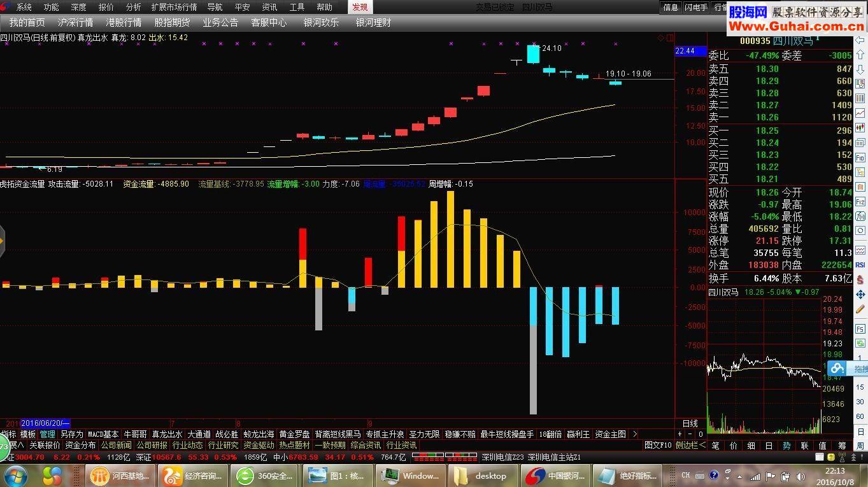Click the blue cloud floating widget icon

point(838,369)
